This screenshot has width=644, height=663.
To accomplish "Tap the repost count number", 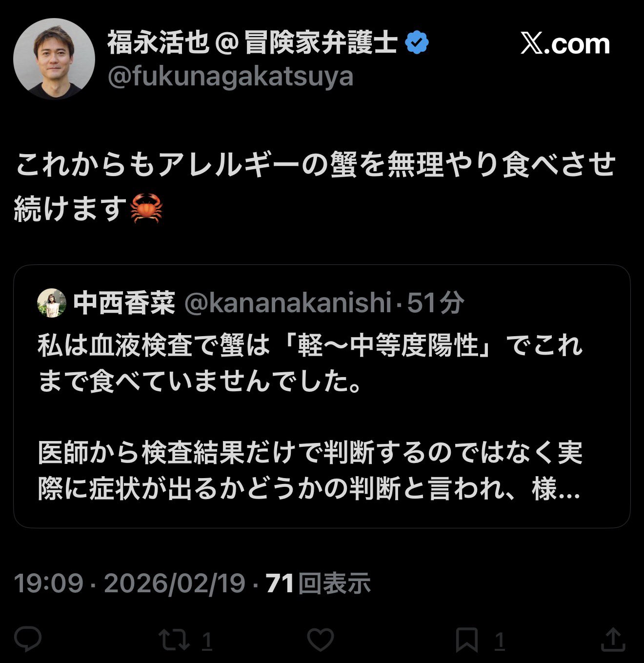I will [x=207, y=641].
